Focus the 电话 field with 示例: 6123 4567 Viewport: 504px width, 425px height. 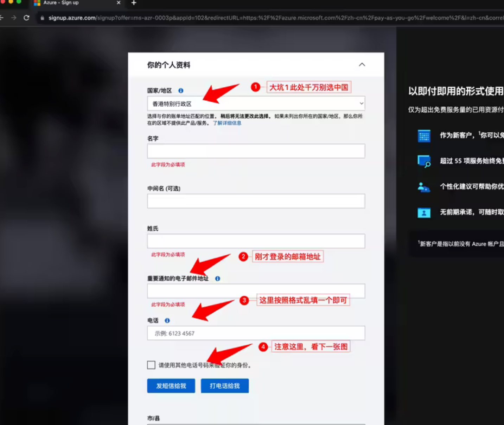(x=256, y=333)
